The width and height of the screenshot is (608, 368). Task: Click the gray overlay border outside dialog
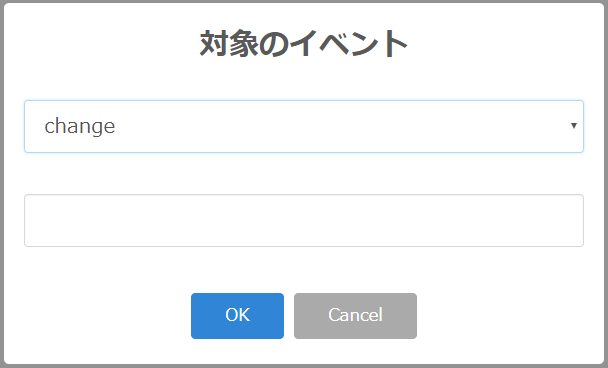(2, 184)
